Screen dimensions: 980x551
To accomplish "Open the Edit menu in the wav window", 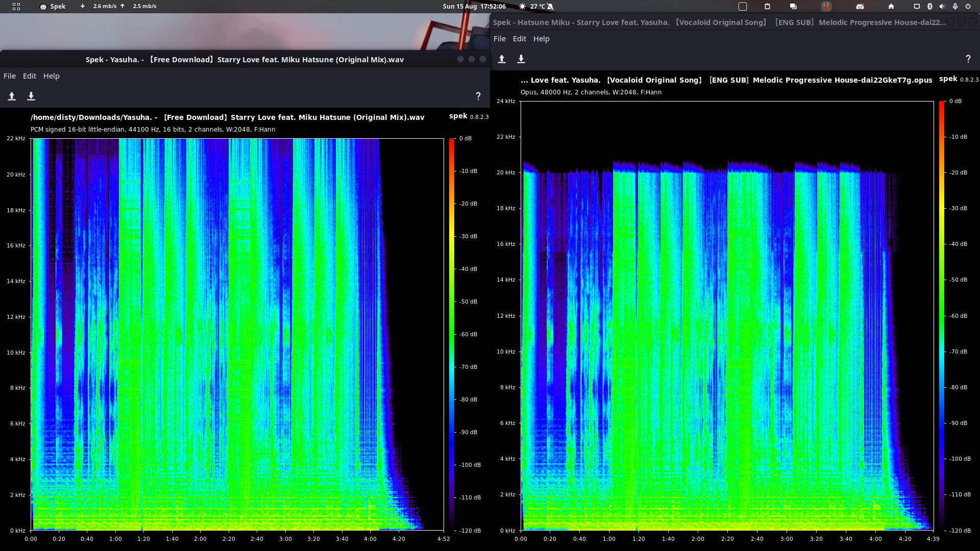I will coord(30,76).
